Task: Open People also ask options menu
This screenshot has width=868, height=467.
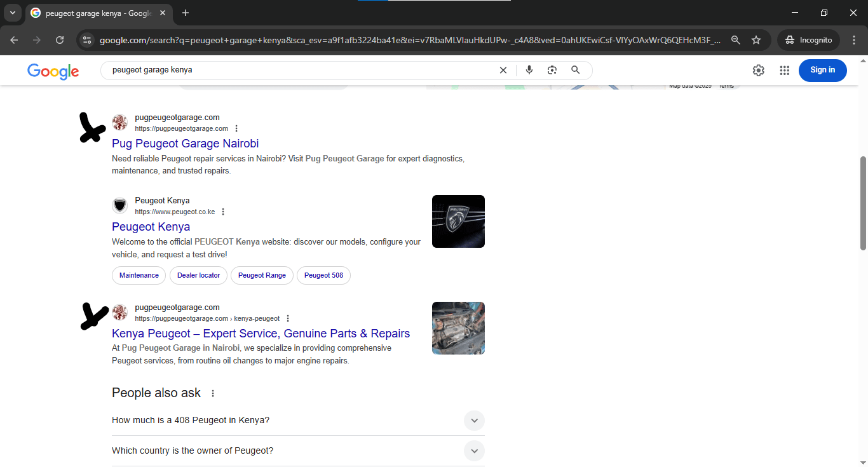Action: 213,393
